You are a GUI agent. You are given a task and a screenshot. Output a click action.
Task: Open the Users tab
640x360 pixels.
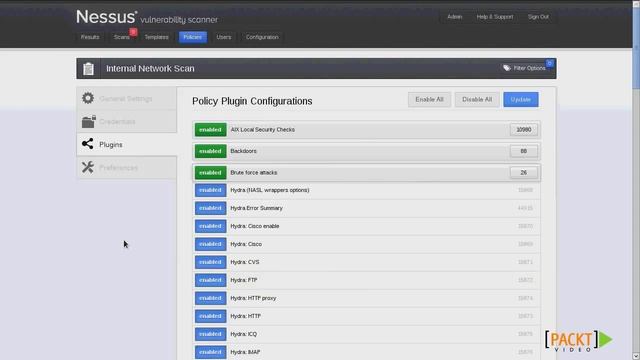pos(224,37)
